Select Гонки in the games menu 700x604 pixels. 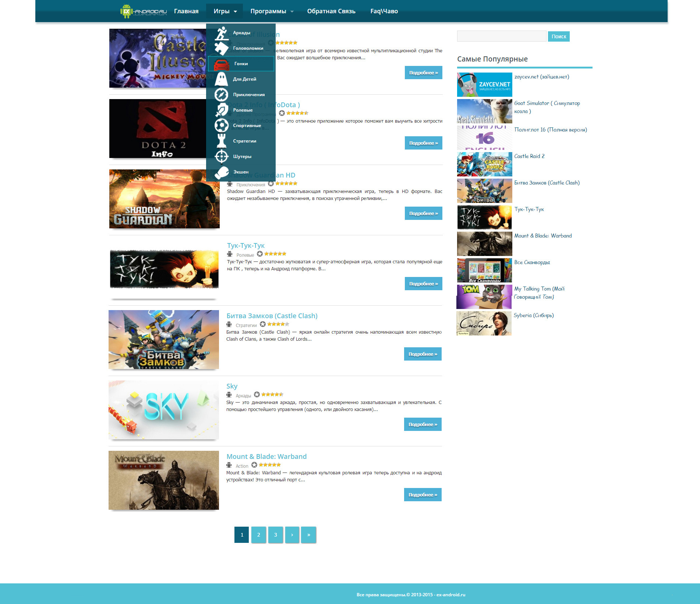(241, 64)
